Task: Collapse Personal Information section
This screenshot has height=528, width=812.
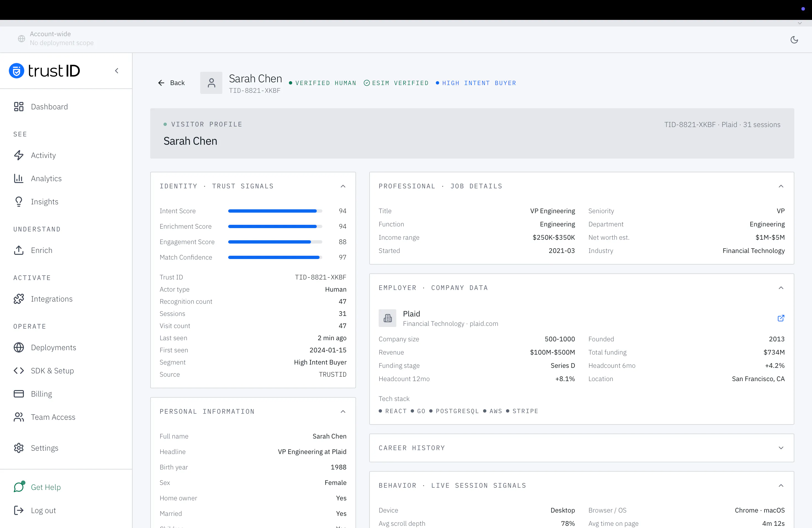Action: 343,412
